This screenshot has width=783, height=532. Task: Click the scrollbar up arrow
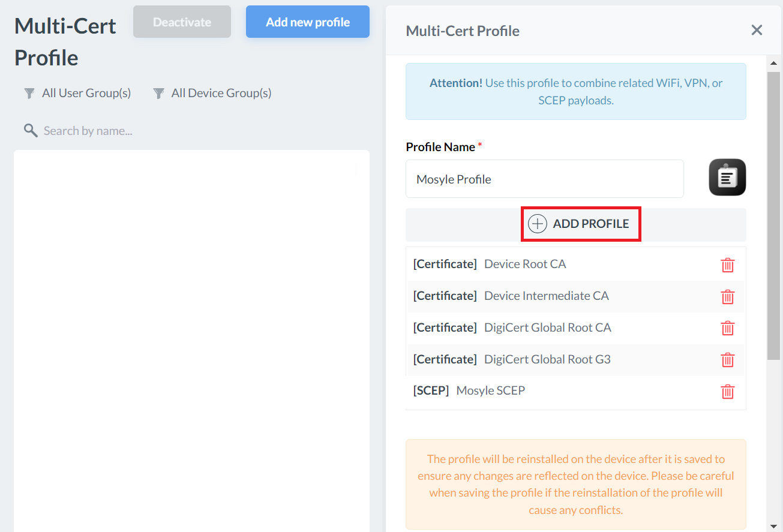pyautogui.click(x=773, y=63)
